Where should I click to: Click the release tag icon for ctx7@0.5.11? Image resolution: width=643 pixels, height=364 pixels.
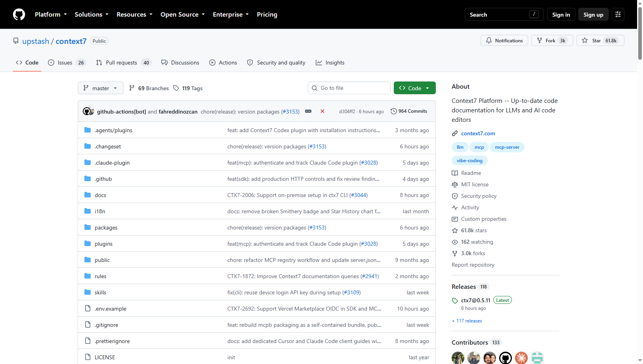click(455, 301)
